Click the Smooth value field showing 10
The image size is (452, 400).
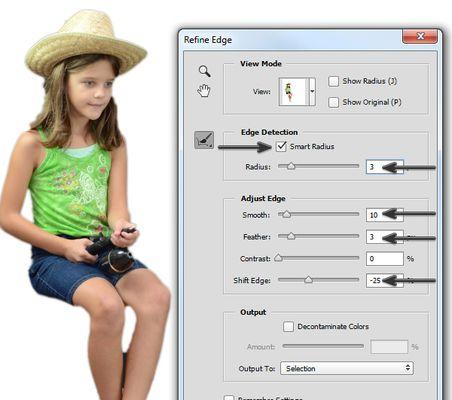tap(385, 215)
